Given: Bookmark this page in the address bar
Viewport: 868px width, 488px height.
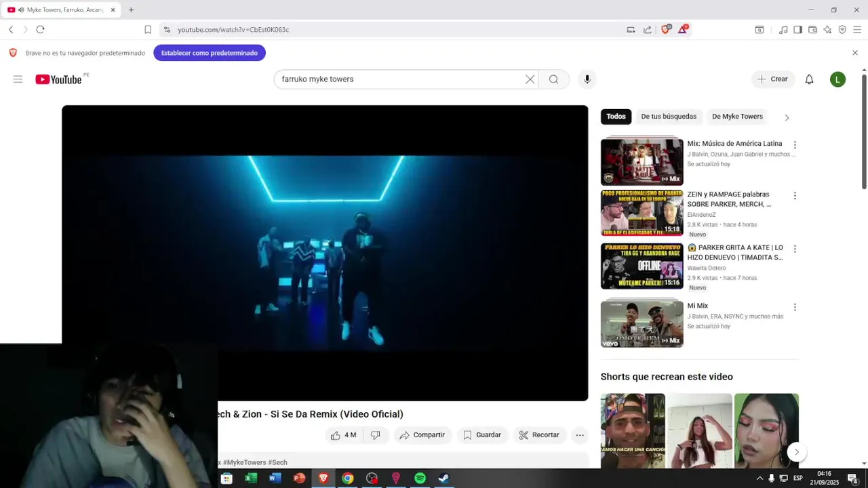Looking at the screenshot, I should pos(148,29).
